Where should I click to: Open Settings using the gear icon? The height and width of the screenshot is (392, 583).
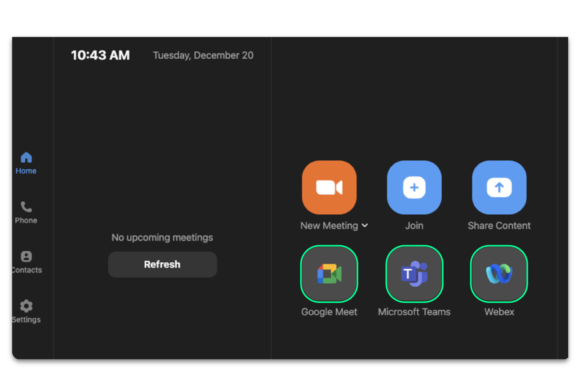(x=26, y=306)
